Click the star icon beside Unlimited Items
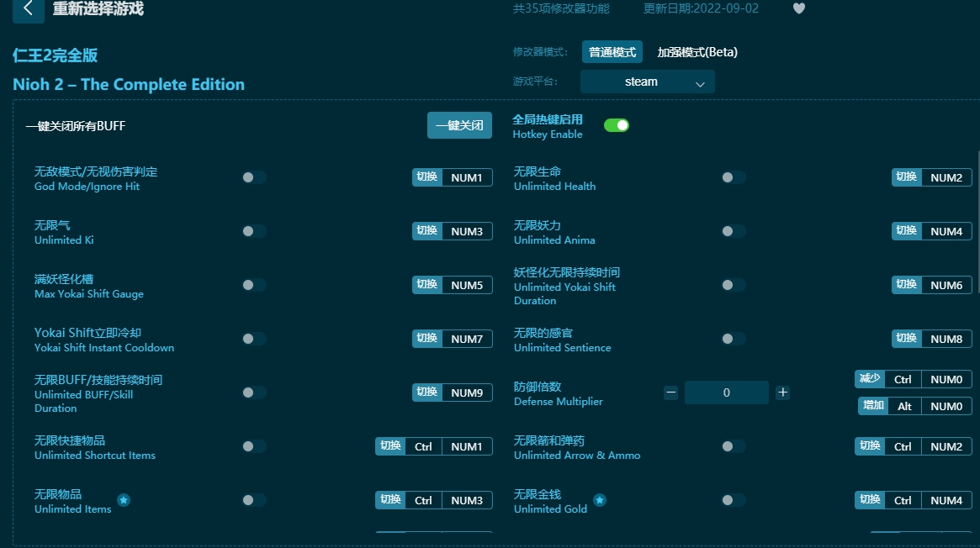This screenshot has width=980, height=548. pyautogui.click(x=124, y=499)
